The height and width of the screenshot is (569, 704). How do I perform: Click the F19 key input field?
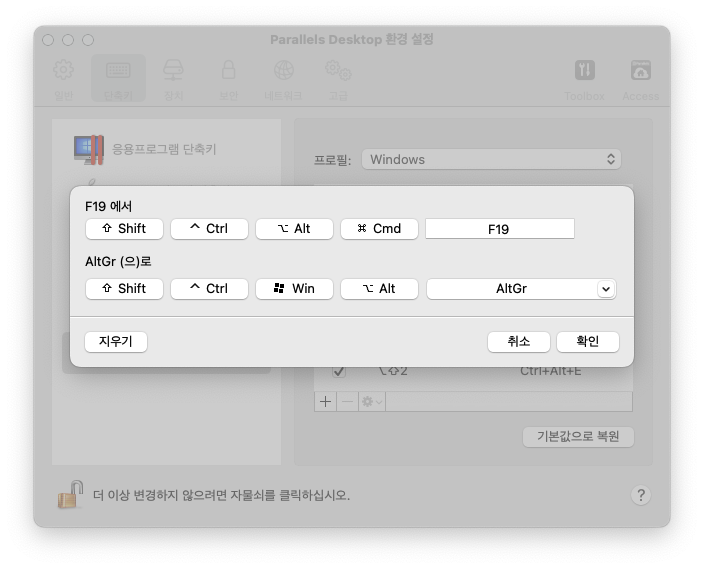pyautogui.click(x=500, y=229)
